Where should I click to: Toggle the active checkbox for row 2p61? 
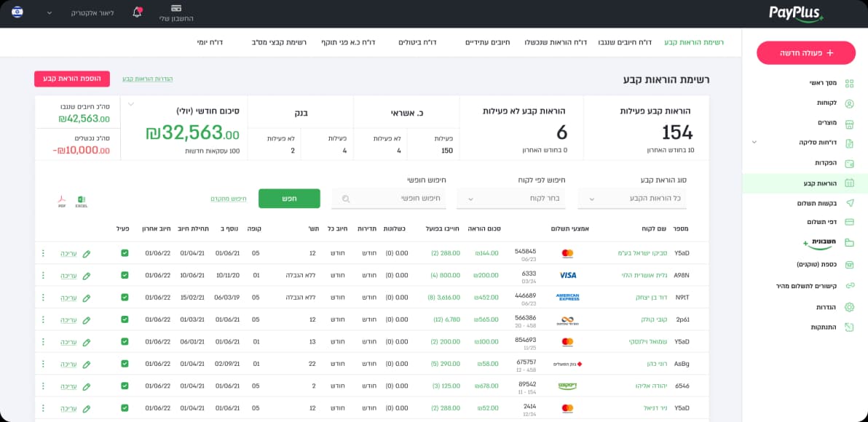[x=125, y=319]
